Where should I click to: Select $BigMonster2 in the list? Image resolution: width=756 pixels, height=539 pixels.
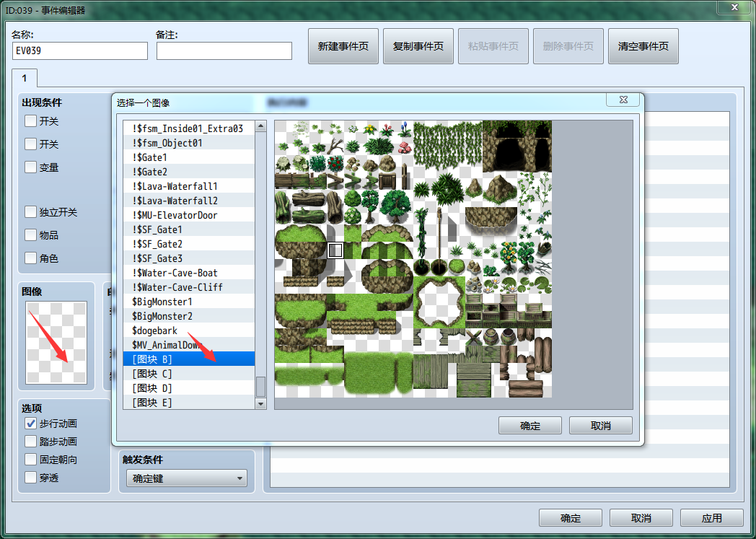pyautogui.click(x=189, y=316)
